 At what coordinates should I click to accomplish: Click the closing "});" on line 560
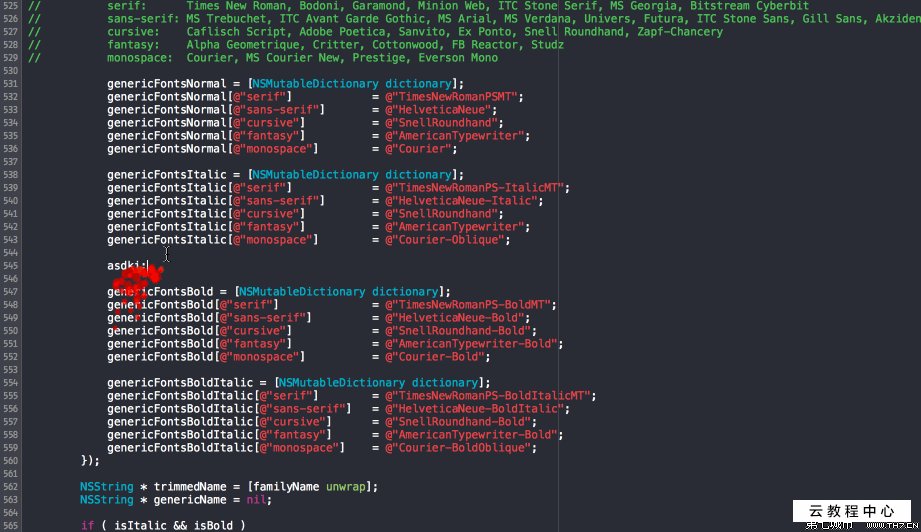[90, 460]
